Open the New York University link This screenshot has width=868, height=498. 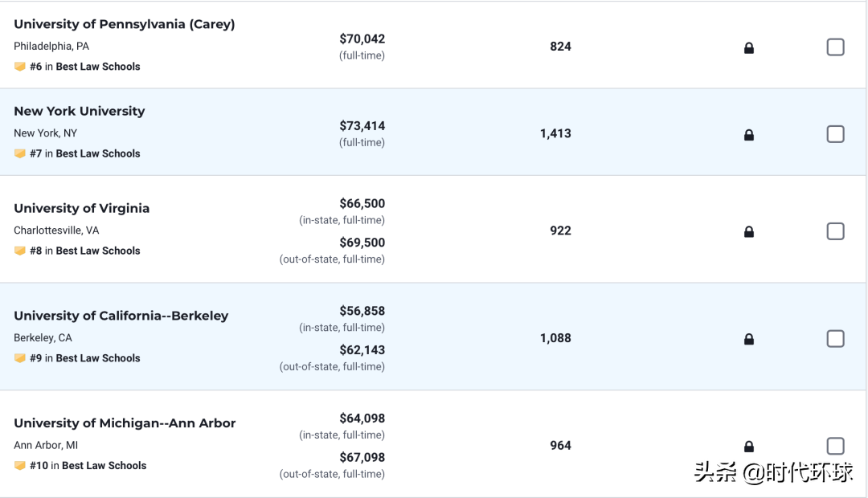pos(80,111)
